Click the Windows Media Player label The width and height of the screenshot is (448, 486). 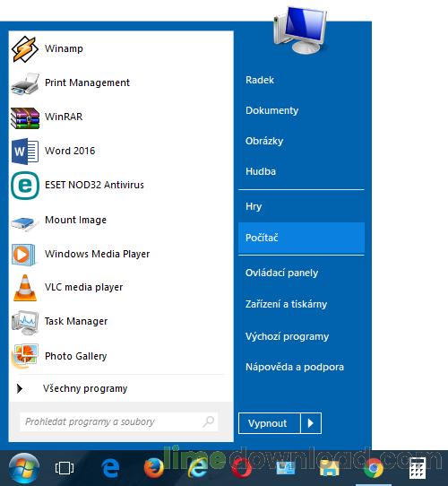tap(97, 254)
